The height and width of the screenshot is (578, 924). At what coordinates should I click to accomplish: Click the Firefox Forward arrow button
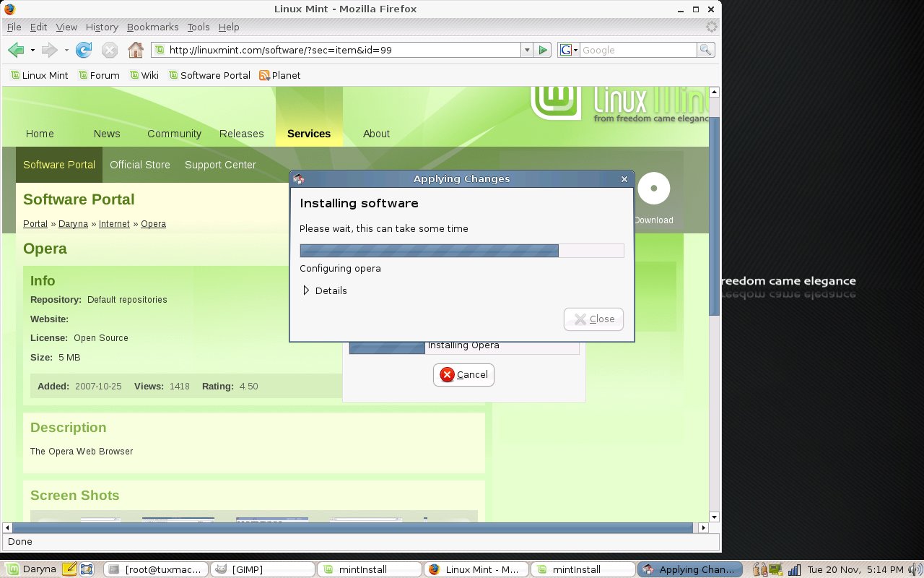pos(49,50)
